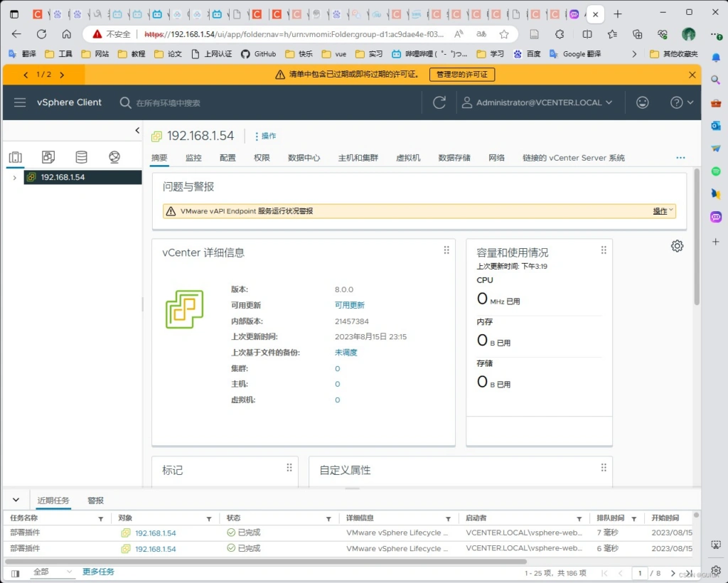Open Administrator@VCENTER.LOCAL user dropdown
The image size is (728, 583).
point(537,102)
